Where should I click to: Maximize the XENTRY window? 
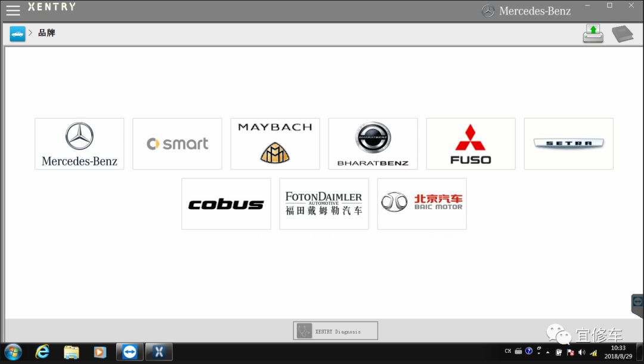tap(609, 5)
